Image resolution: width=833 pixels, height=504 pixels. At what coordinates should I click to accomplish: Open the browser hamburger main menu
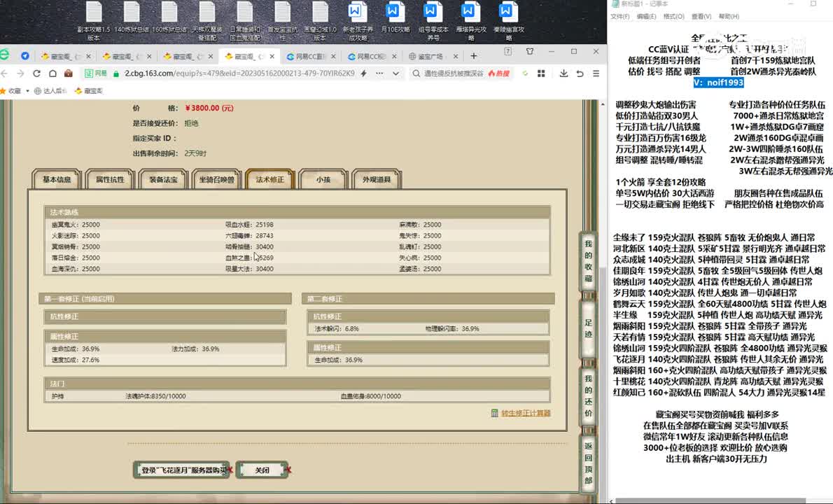pos(596,73)
